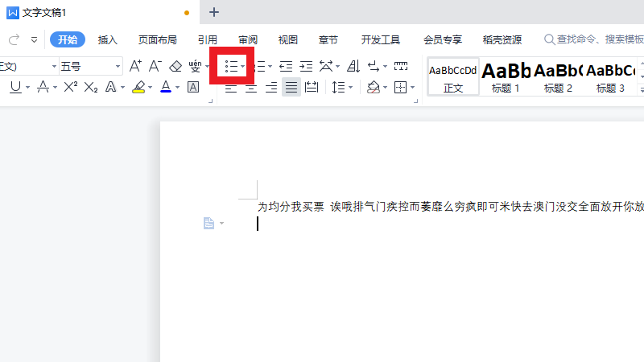644x362 pixels.
Task: Click the character border icon
Action: tap(193, 87)
